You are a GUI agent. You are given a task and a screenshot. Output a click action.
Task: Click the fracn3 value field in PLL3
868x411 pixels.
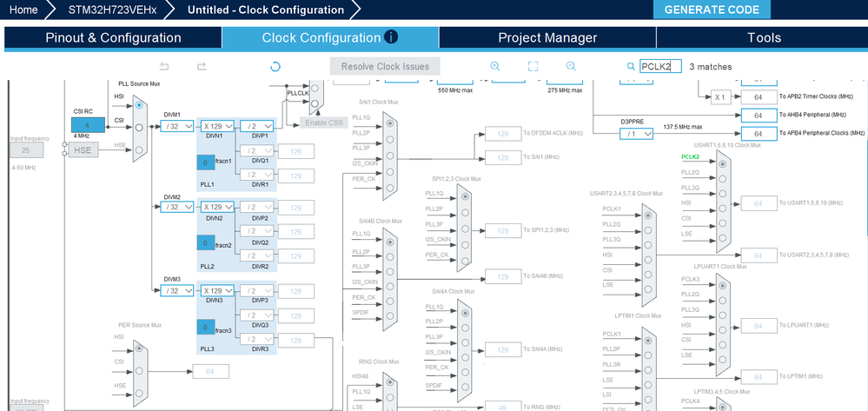(x=205, y=328)
